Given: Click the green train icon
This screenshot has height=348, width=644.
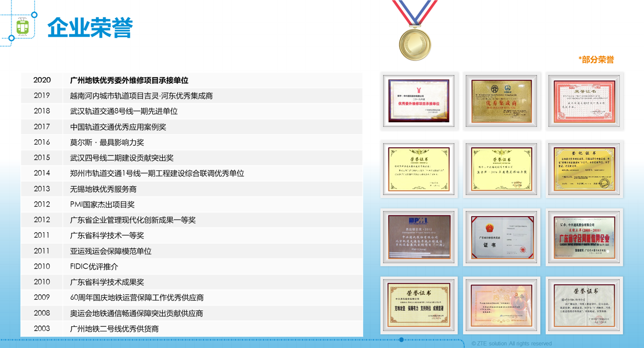Looking at the screenshot, I should pyautogui.click(x=23, y=27).
